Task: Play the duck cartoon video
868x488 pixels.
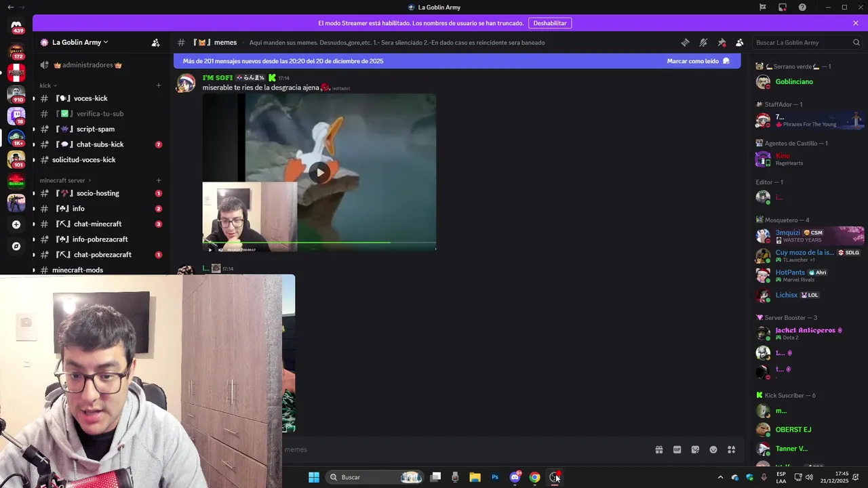Action: 319,172
